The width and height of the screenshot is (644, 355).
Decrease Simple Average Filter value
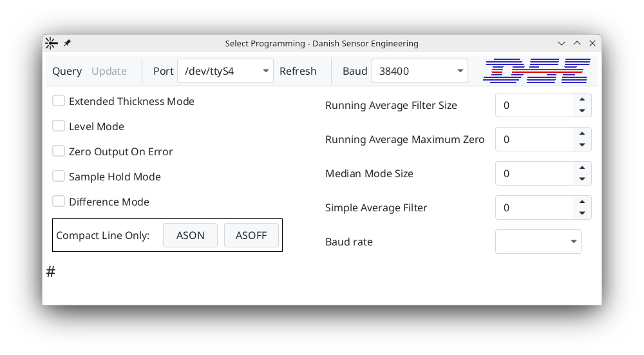(x=582, y=214)
